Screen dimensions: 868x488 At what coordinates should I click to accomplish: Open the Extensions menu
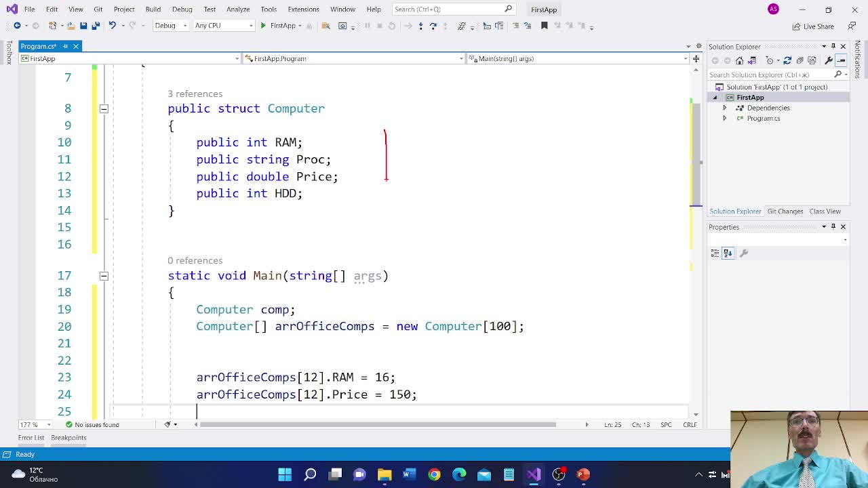[x=303, y=9]
